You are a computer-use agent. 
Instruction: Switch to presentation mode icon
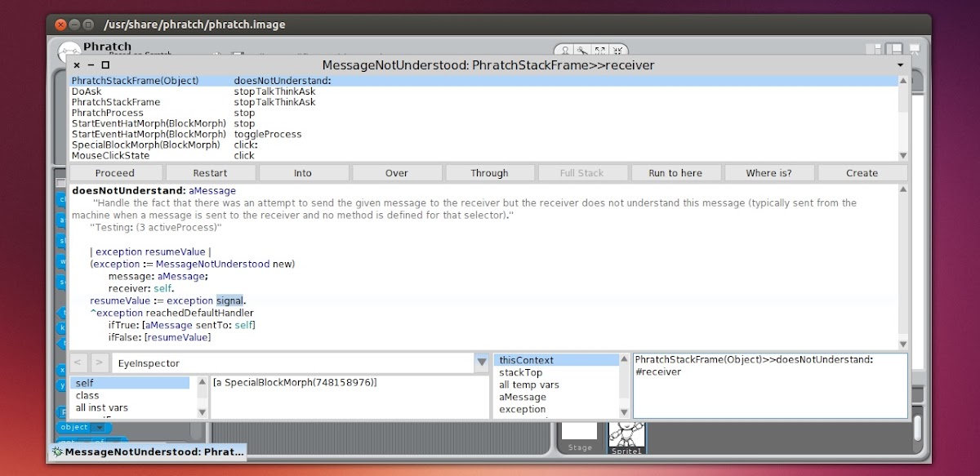coord(913,51)
